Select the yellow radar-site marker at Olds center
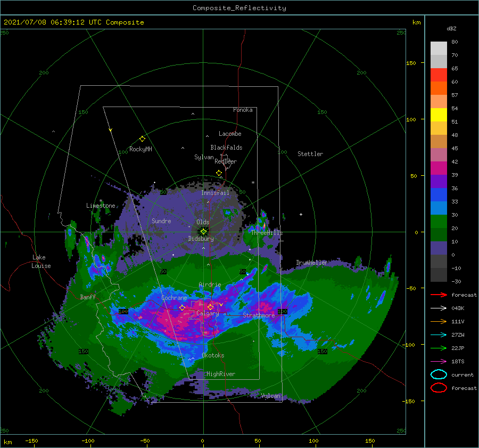The height and width of the screenshot is (448, 479). 203,232
